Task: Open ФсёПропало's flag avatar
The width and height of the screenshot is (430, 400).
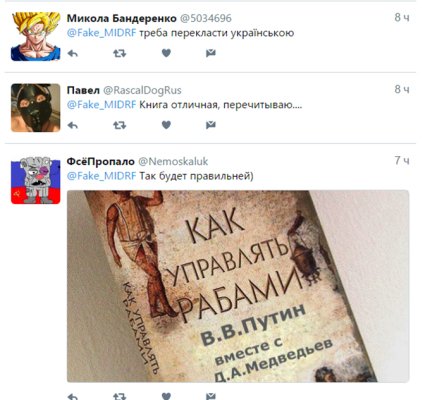Action: [x=35, y=179]
